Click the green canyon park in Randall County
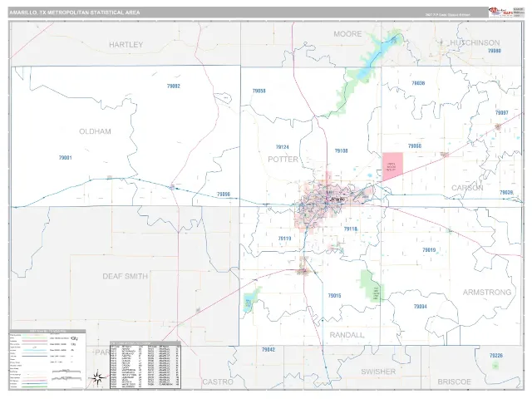 371,285
